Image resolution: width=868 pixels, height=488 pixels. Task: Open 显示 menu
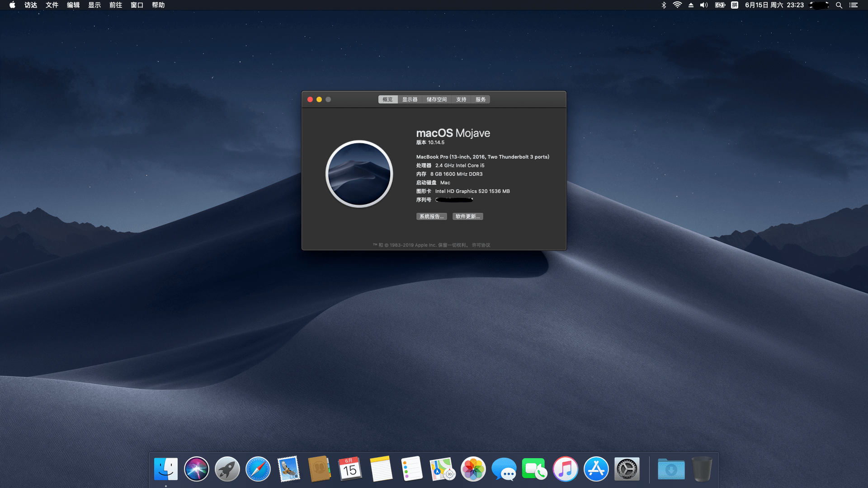click(94, 5)
